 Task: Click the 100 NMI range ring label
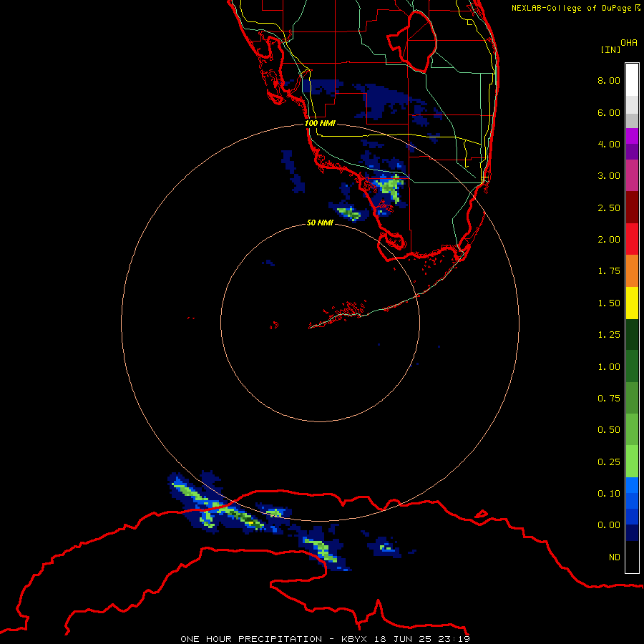click(320, 123)
